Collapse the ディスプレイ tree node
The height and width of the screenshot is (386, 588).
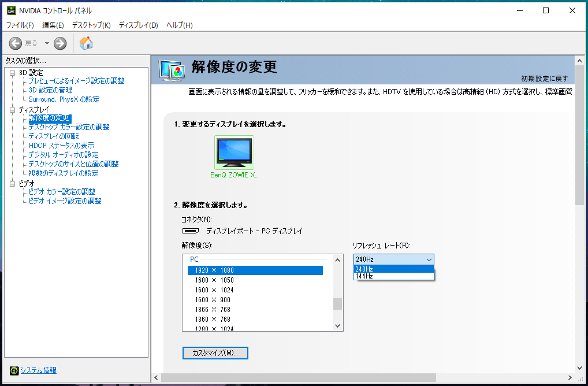pos(12,110)
